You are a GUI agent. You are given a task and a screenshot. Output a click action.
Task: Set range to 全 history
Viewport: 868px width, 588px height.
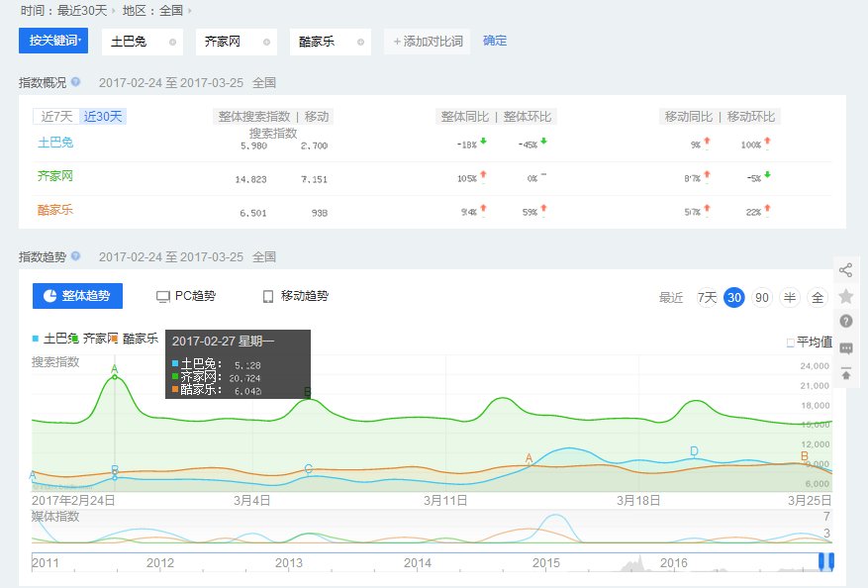point(818,298)
